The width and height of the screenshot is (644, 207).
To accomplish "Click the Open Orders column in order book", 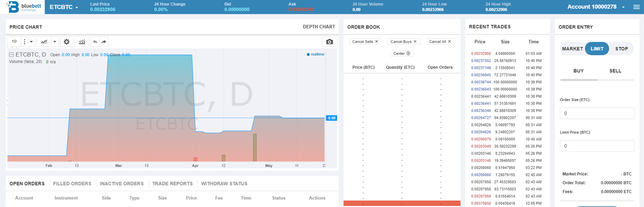I will [x=440, y=67].
